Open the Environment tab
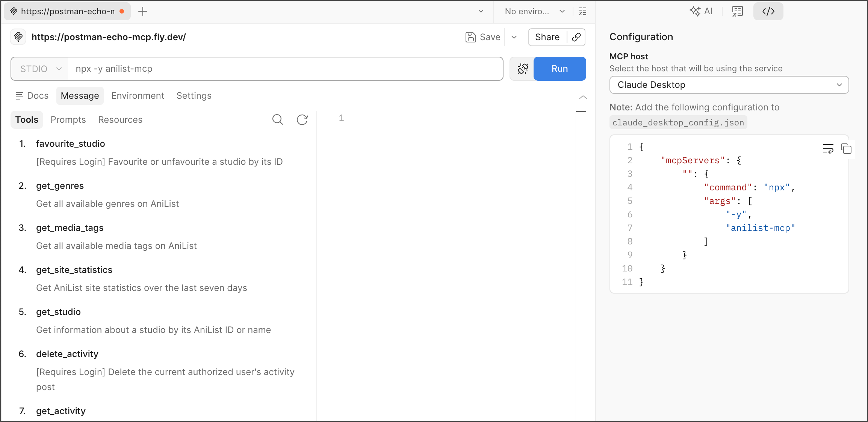The height and width of the screenshot is (422, 868). pyautogui.click(x=138, y=96)
